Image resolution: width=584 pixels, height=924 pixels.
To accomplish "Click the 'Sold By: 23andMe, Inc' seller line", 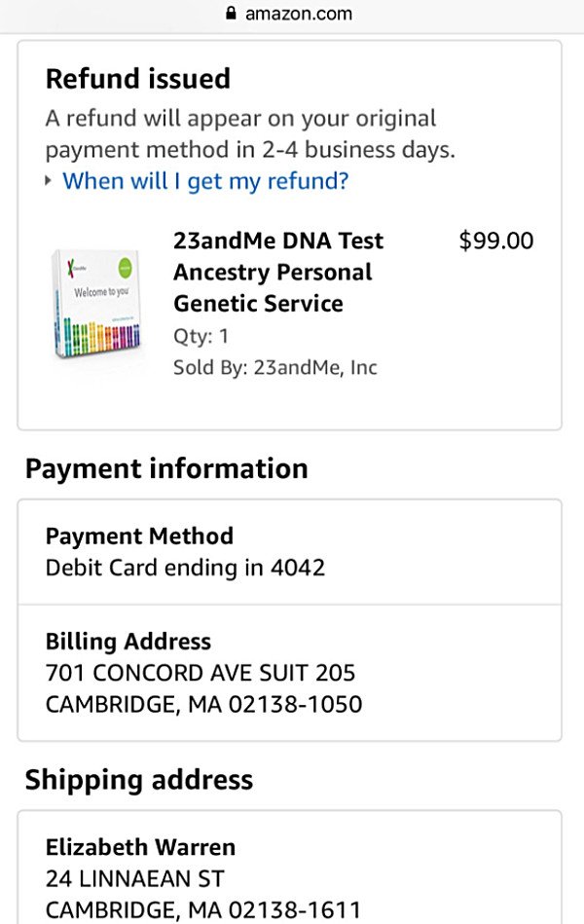I will [275, 367].
